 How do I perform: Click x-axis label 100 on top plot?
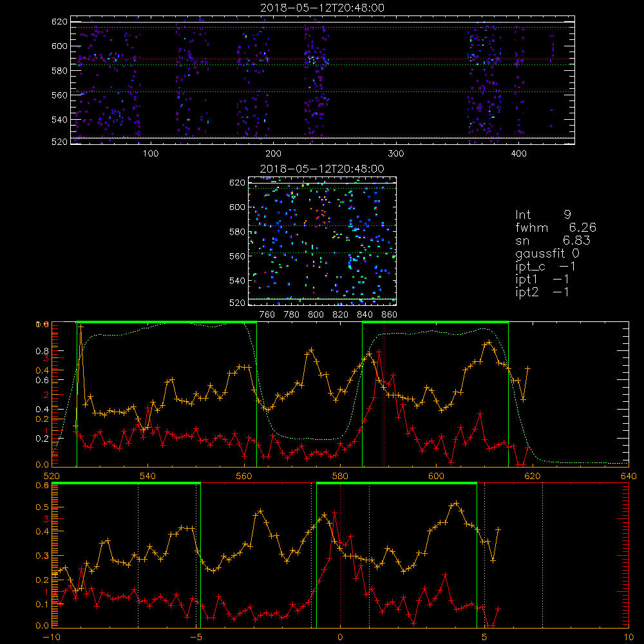tap(151, 154)
